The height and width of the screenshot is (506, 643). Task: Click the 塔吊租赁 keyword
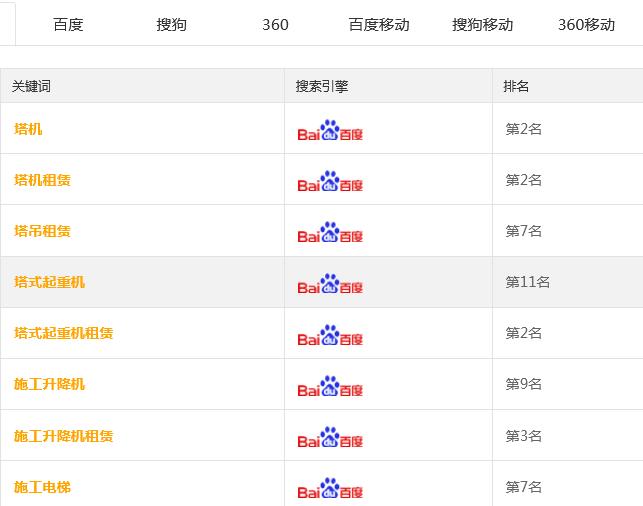(x=42, y=231)
